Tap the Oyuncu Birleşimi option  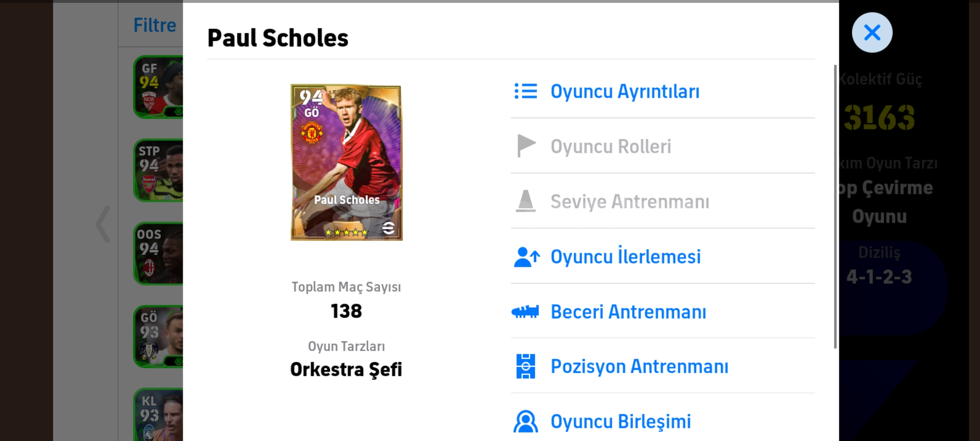621,421
